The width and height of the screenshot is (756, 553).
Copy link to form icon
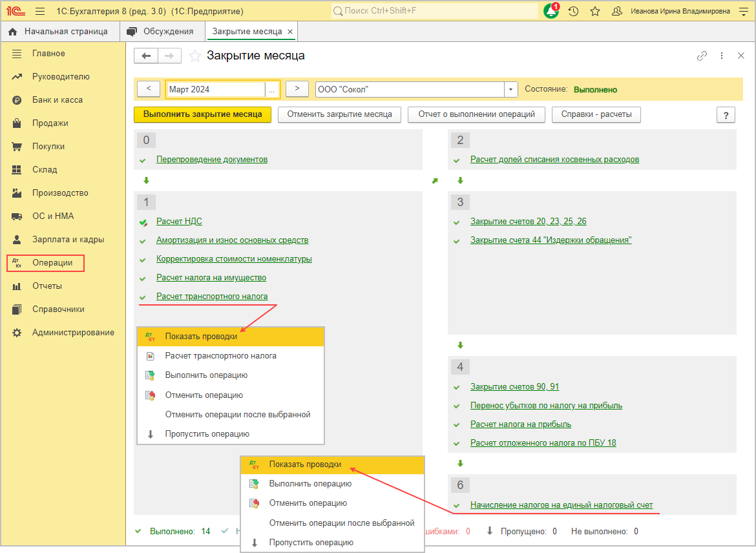[x=702, y=56]
